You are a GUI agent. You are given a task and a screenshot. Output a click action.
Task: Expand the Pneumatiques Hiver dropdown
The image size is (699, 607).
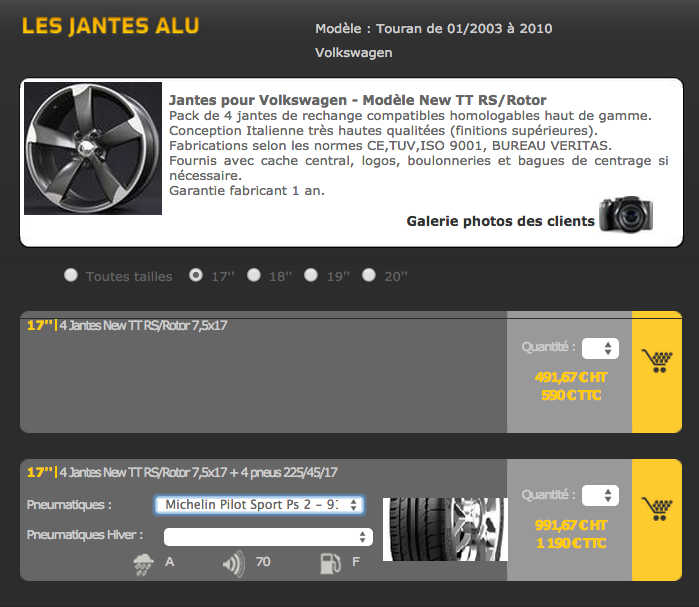[x=268, y=537]
